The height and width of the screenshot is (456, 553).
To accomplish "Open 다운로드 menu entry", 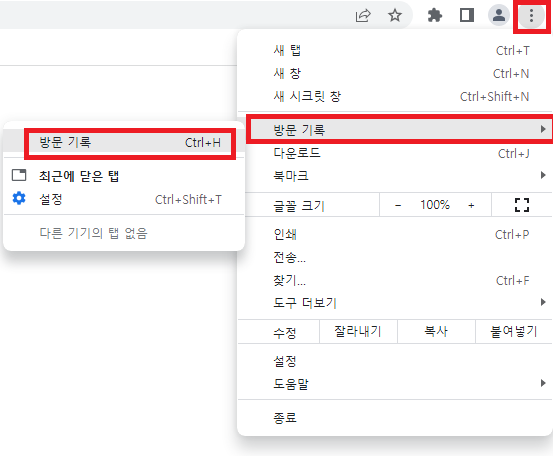I will click(395, 153).
